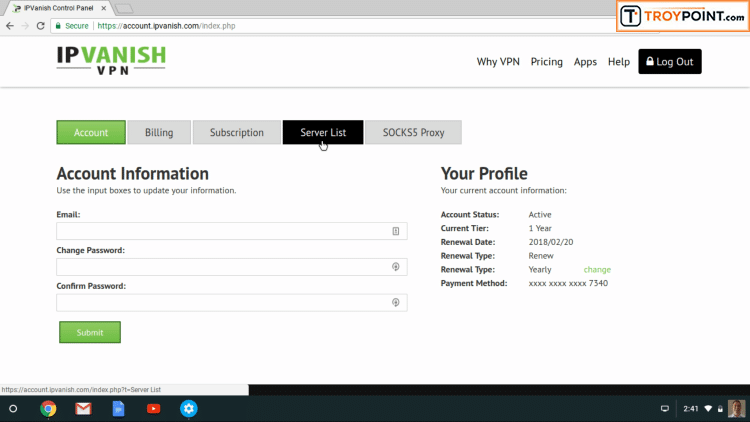Click the Chrome OS launcher circle
The image size is (750, 422).
click(x=13, y=408)
